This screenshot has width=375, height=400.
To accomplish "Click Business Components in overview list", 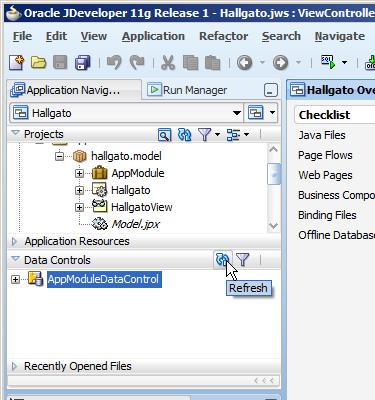I will click(x=336, y=195).
